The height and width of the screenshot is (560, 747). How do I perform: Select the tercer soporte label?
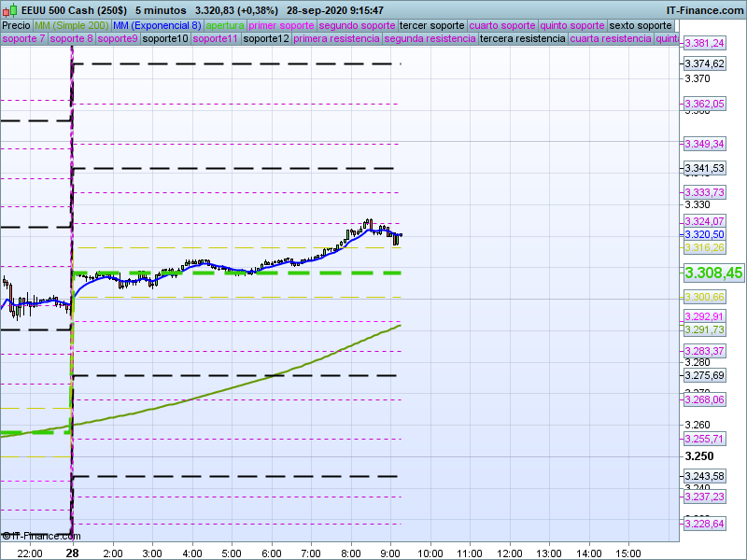[x=431, y=25]
